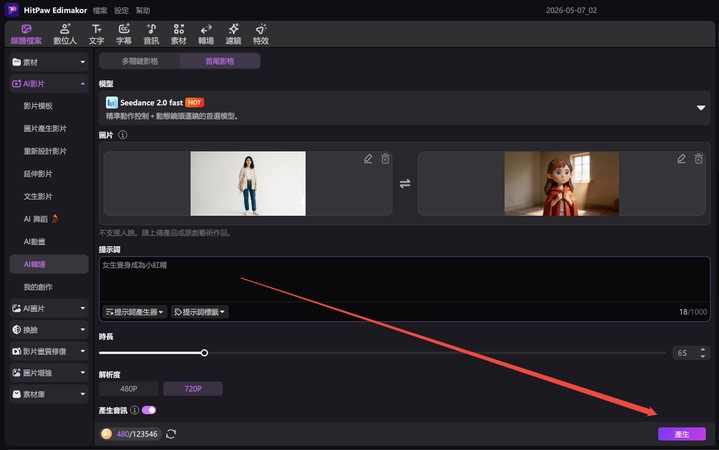Screen dimensions: 719x450
Task: Open the 設定 menu
Action: point(122,10)
